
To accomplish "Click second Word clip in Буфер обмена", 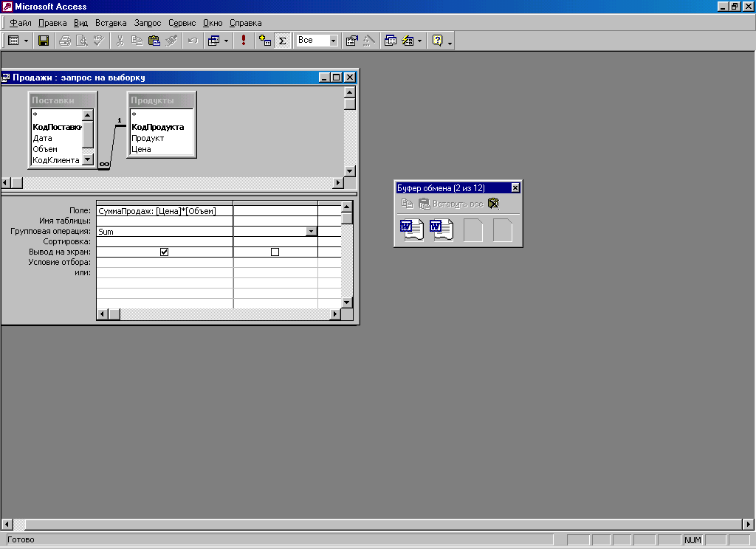I will [x=441, y=230].
